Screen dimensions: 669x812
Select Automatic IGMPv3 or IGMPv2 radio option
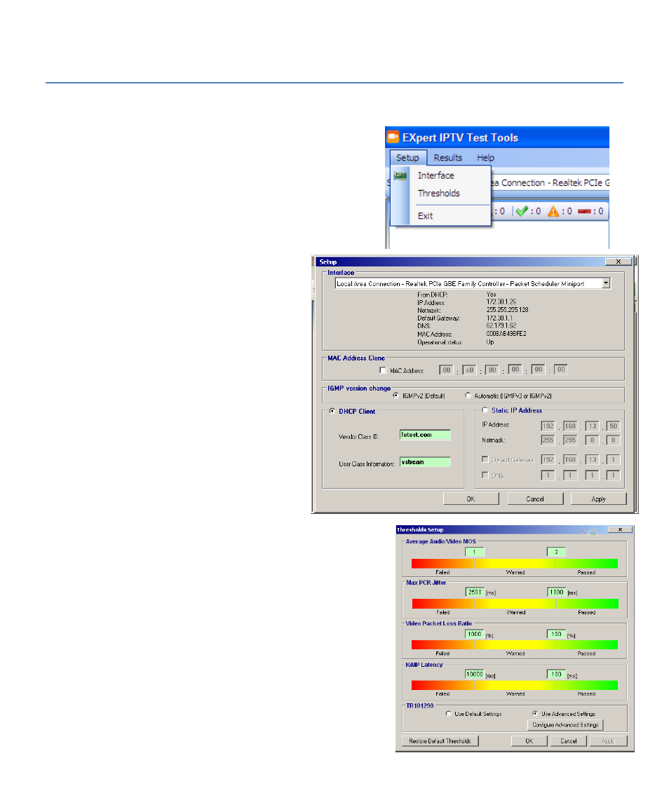[468, 395]
